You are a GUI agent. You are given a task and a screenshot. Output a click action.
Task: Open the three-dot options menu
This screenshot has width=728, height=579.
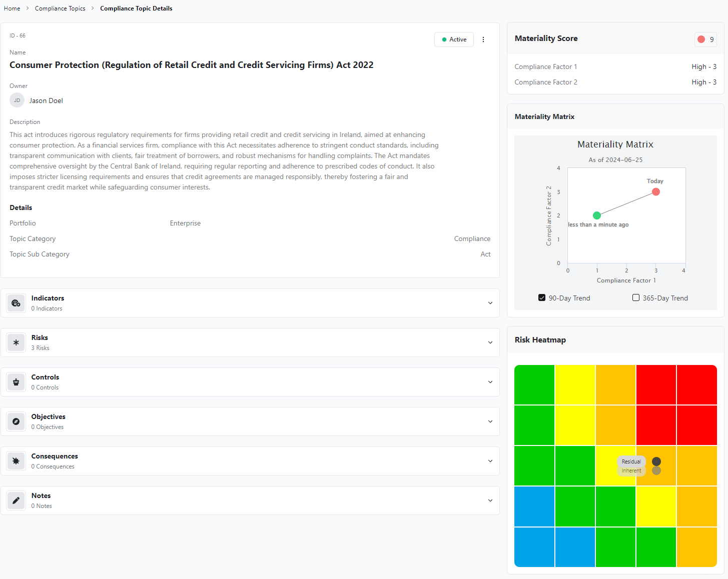coord(483,39)
